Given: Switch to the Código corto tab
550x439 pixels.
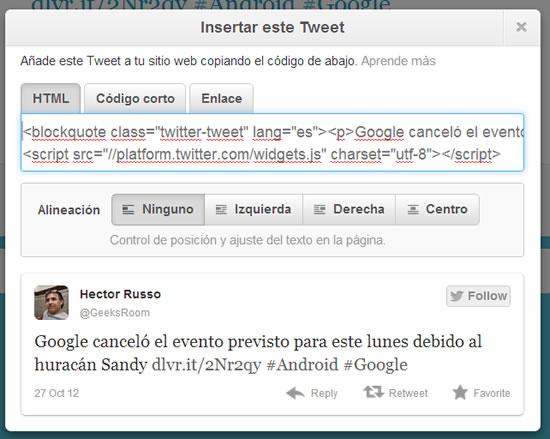Looking at the screenshot, I should (135, 99).
